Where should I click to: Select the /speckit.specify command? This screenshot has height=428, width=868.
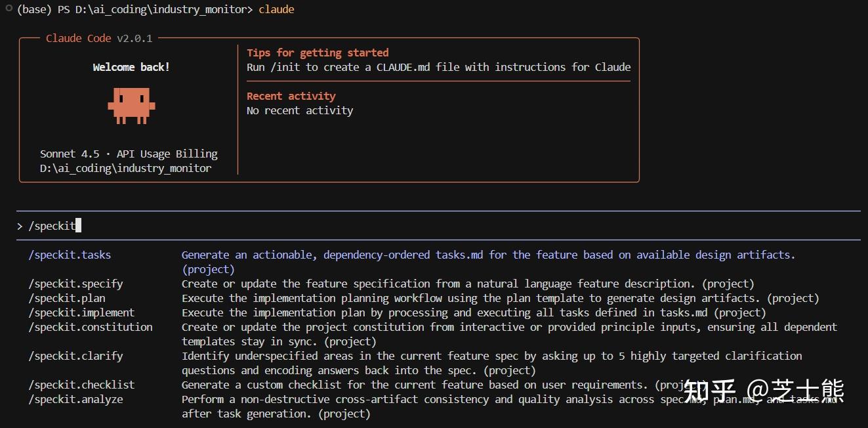(x=75, y=284)
